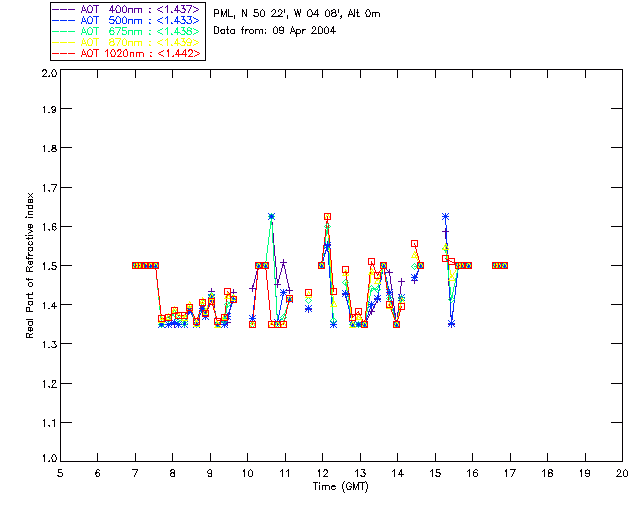Click the AOT 1020nm legend entry

(x=126, y=53)
